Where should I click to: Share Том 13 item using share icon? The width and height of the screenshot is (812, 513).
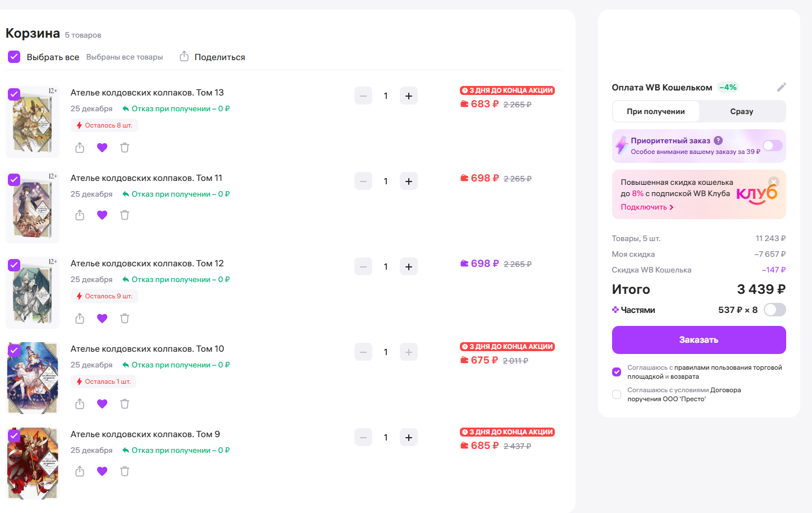click(x=80, y=148)
